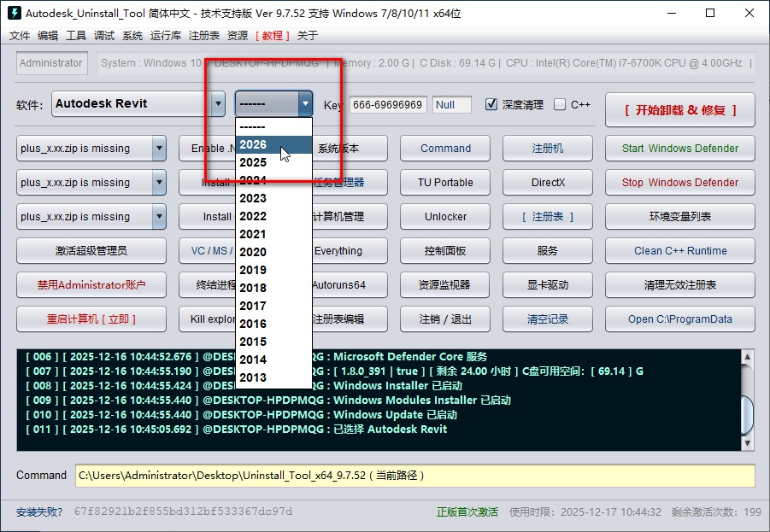Open the 编辑 menu

coord(48,35)
